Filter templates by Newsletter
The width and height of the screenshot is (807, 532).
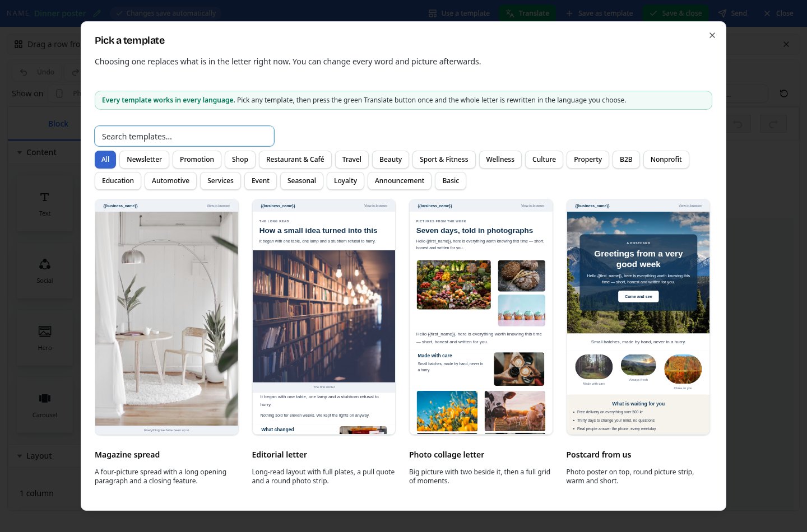144,160
